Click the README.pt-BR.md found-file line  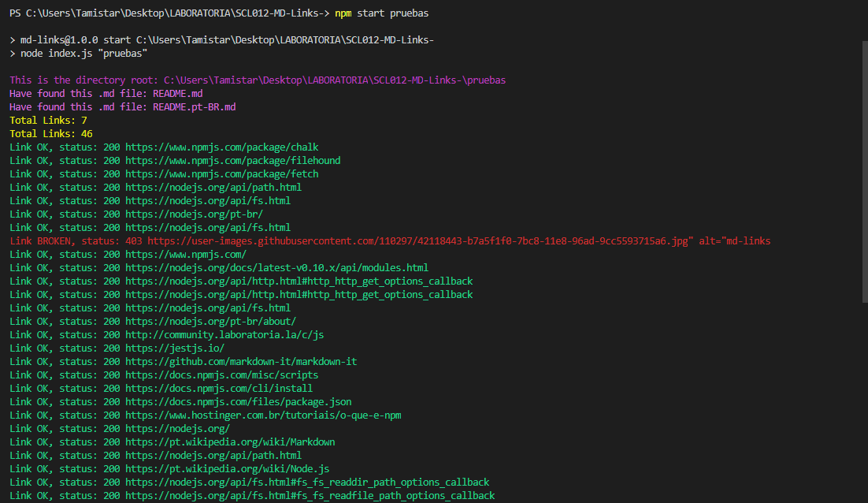122,107
